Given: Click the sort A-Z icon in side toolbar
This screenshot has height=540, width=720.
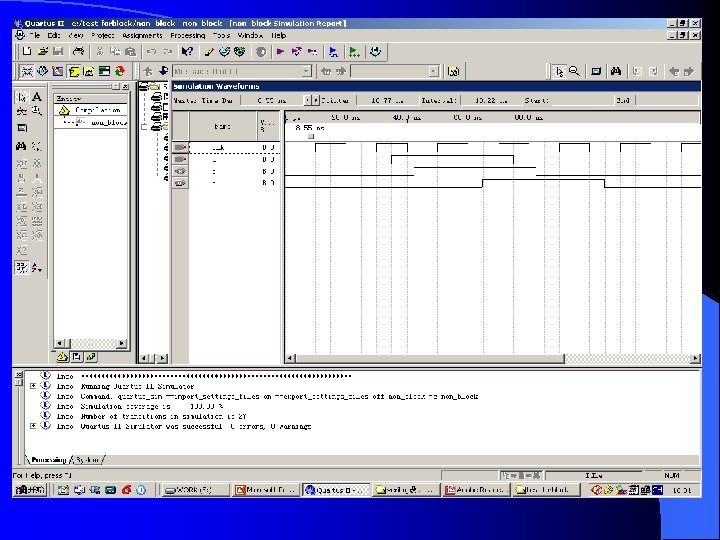Looking at the screenshot, I should (37, 268).
